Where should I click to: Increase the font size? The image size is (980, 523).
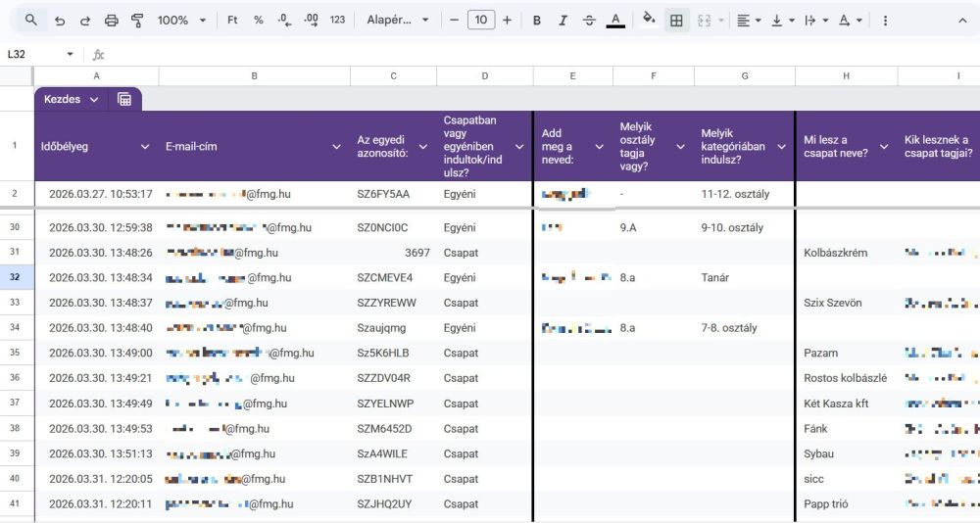[x=507, y=20]
